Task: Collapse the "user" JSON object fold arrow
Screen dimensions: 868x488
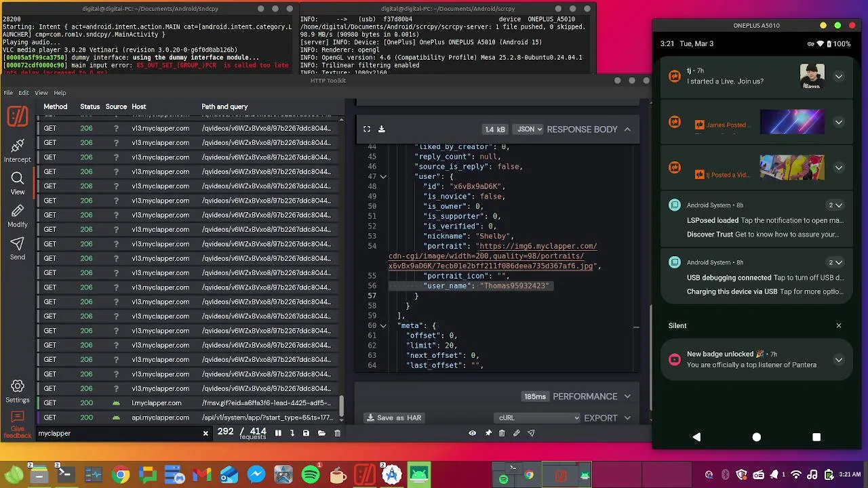Action: (x=383, y=176)
